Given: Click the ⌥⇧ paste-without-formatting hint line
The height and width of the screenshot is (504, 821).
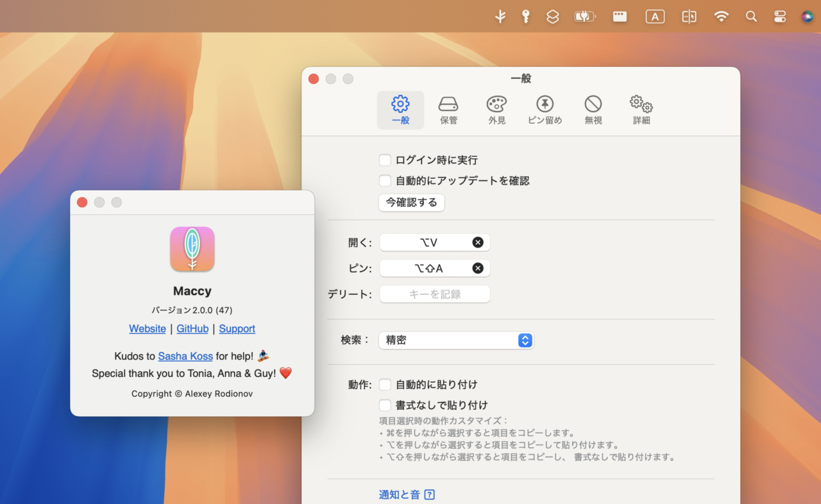Looking at the screenshot, I should tap(527, 457).
